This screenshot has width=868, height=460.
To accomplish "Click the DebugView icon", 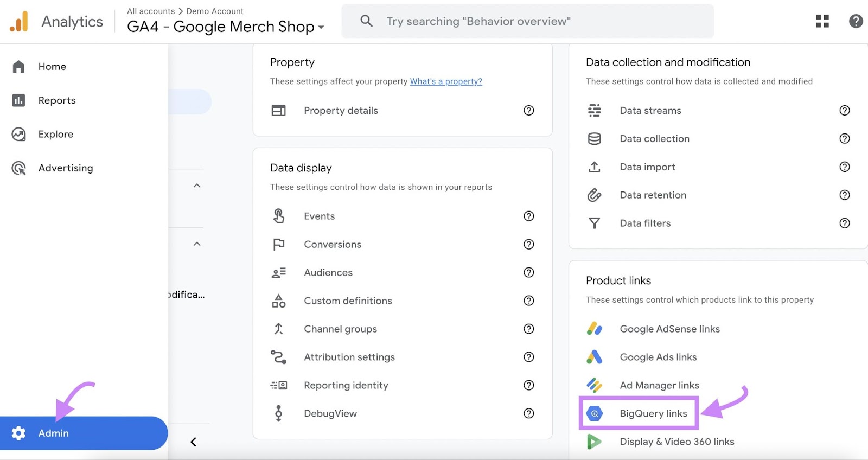I will click(278, 413).
